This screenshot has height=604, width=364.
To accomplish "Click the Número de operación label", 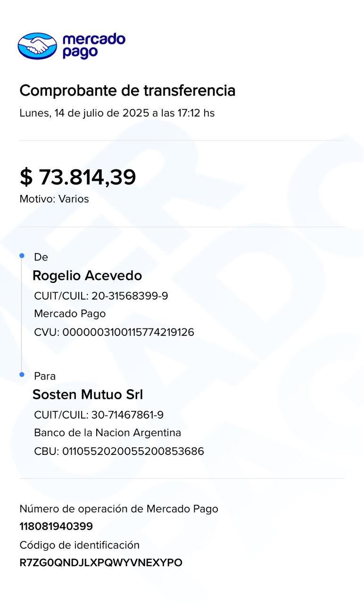I will (119, 509).
